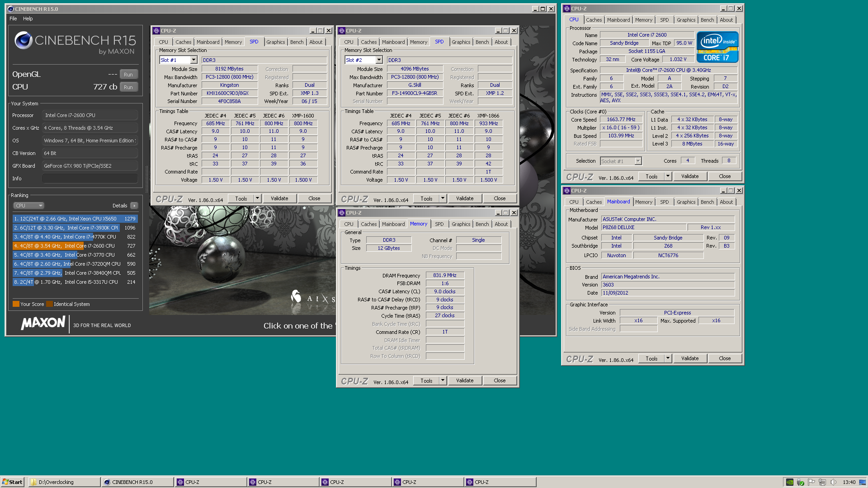868x488 pixels.
Task: Open Tools dropdown arrow in Slot #2 window
Action: tap(443, 198)
